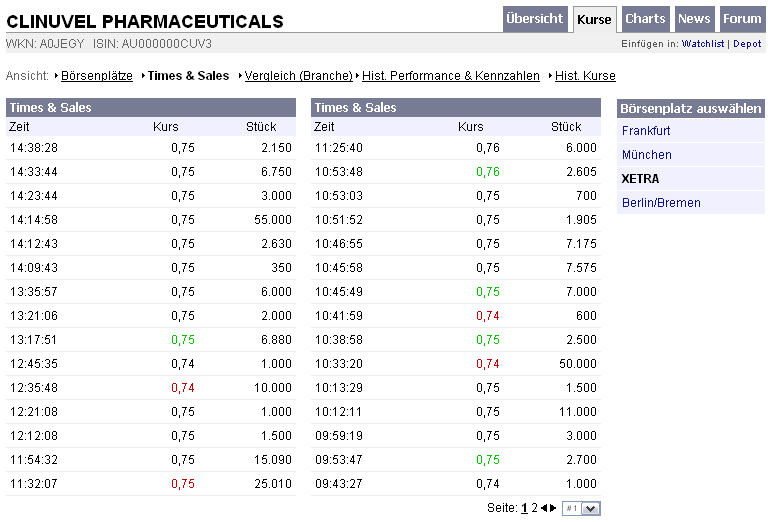Choose Frankfurt as the exchange

point(646,131)
